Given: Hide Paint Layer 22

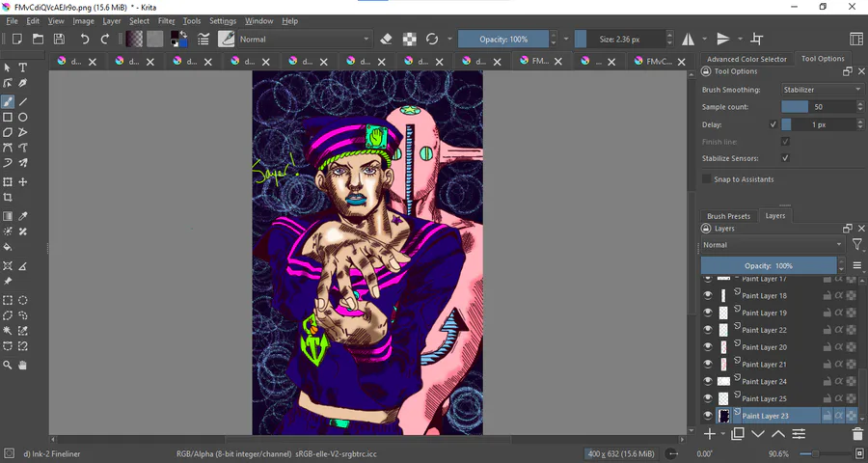Looking at the screenshot, I should click(708, 330).
